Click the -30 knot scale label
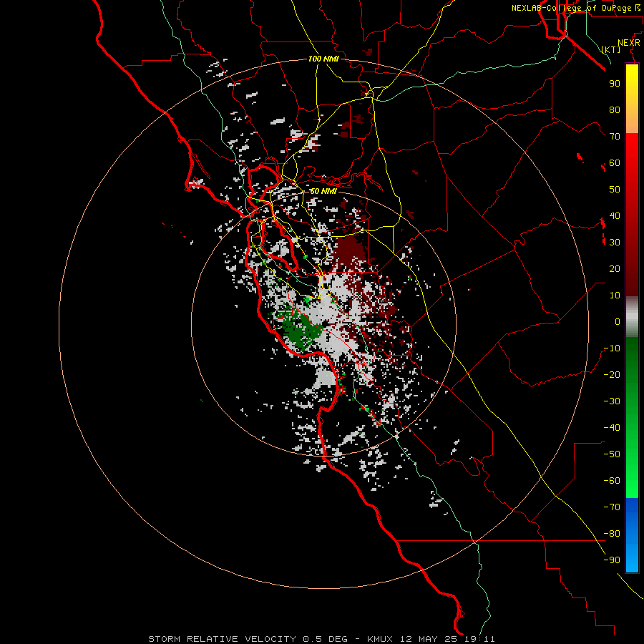 [x=612, y=401]
